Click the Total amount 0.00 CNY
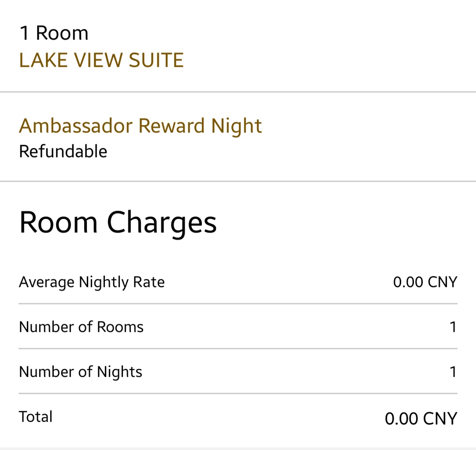This screenshot has height=450, width=476. click(421, 418)
